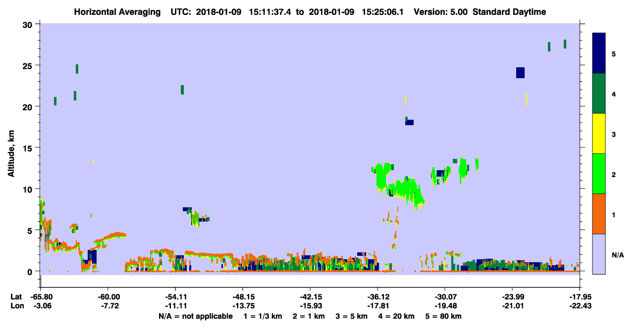Click longitude value '-15.93'
Image resolution: width=644 pixels, height=330 pixels.
[310, 306]
